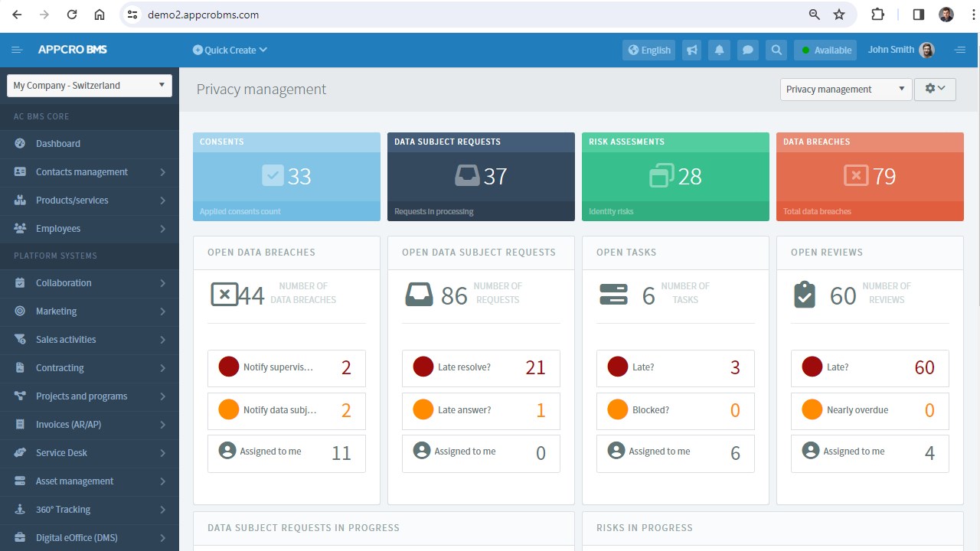Expand the Products/services chevron
Viewport: 980px width, 551px height.
[163, 201]
